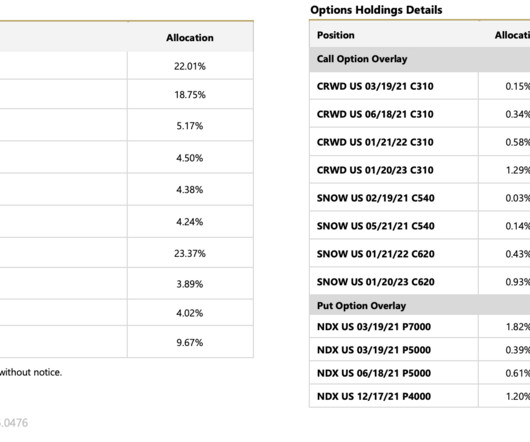The image size is (530, 442).
Task: Click SNOW US 05/21/21 C540 position
Action: [x=376, y=226]
